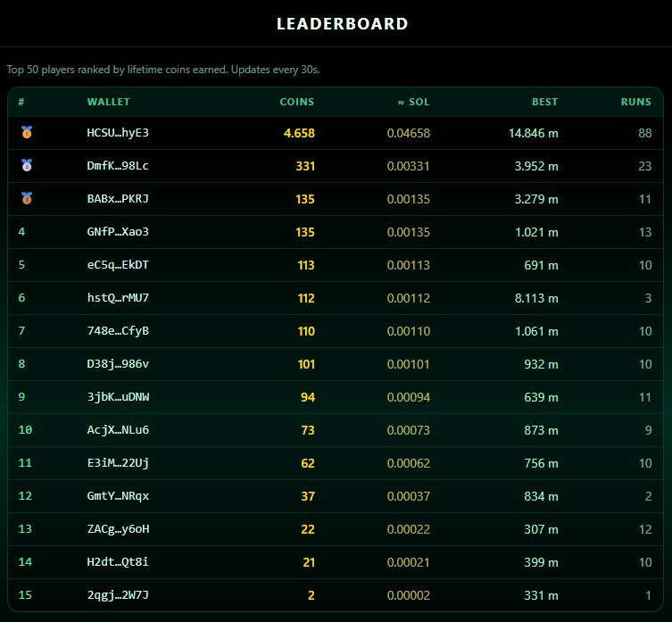Click the 0.00073 SOL value
Viewport: 672px width, 622px height.
409,430
